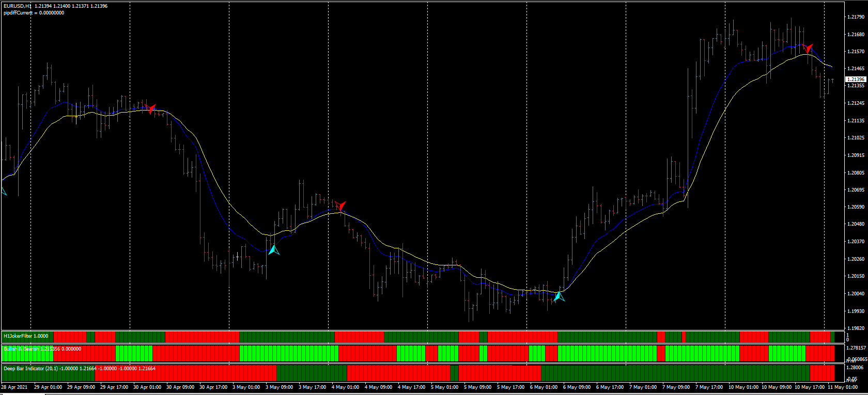Click the 1.19820 price scale label

point(856,328)
